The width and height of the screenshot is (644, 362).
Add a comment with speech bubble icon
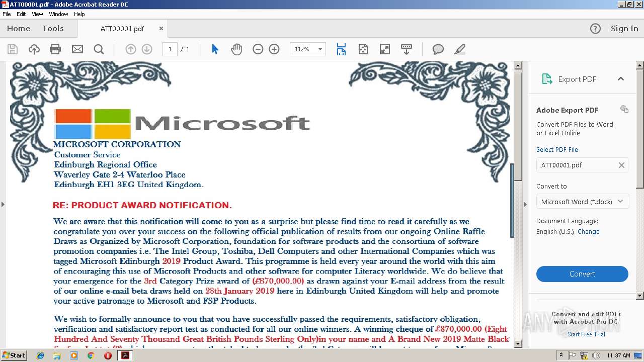(438, 49)
